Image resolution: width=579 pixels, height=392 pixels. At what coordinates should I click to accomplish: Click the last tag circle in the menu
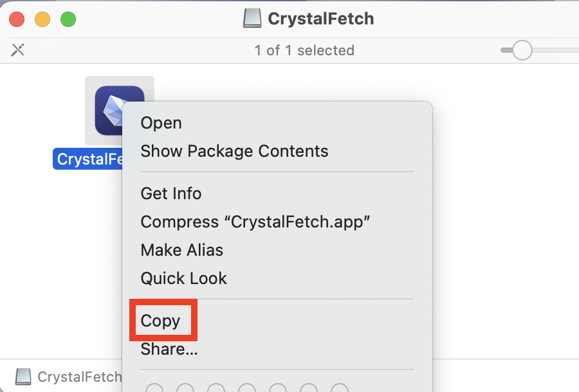[x=340, y=388]
